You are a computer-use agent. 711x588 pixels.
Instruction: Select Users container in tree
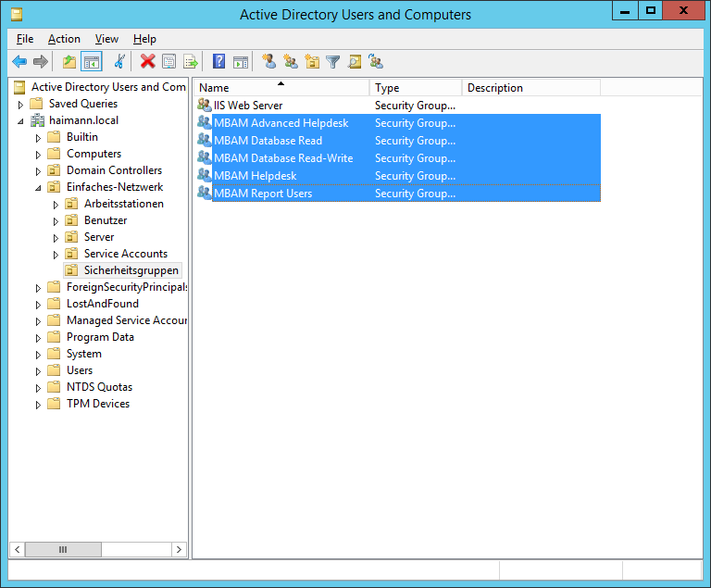[x=80, y=370]
